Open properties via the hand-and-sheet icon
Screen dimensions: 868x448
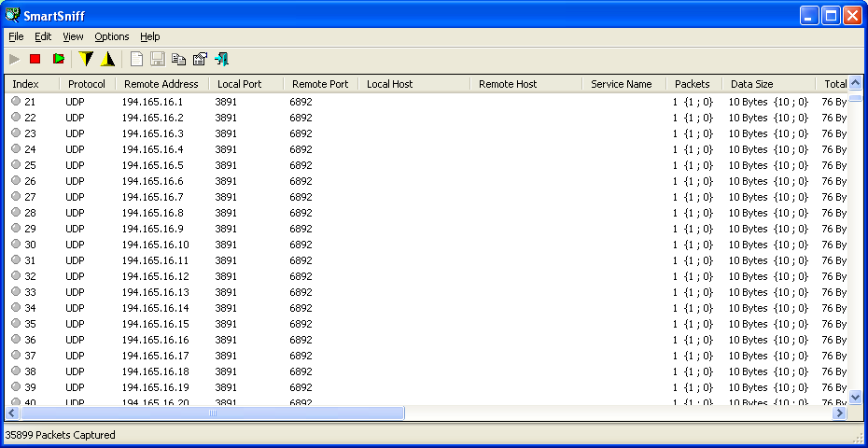(200, 59)
